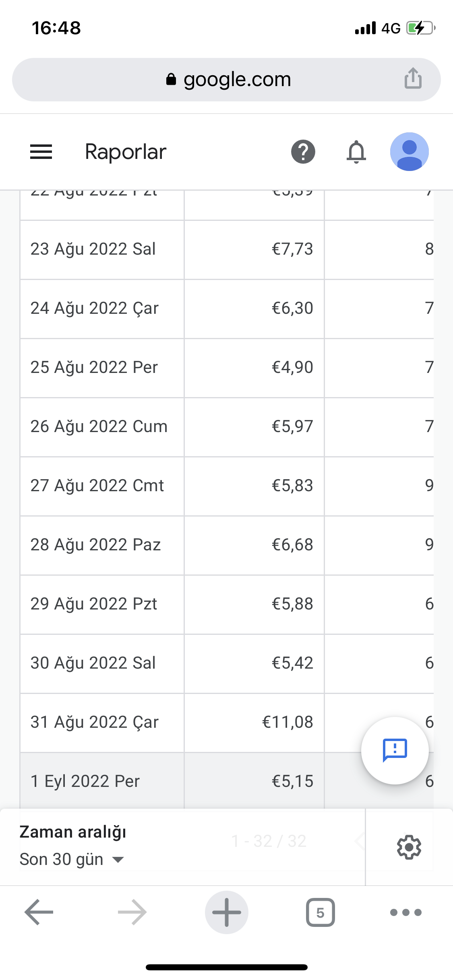Tap the Raporlar page title

coord(126,152)
